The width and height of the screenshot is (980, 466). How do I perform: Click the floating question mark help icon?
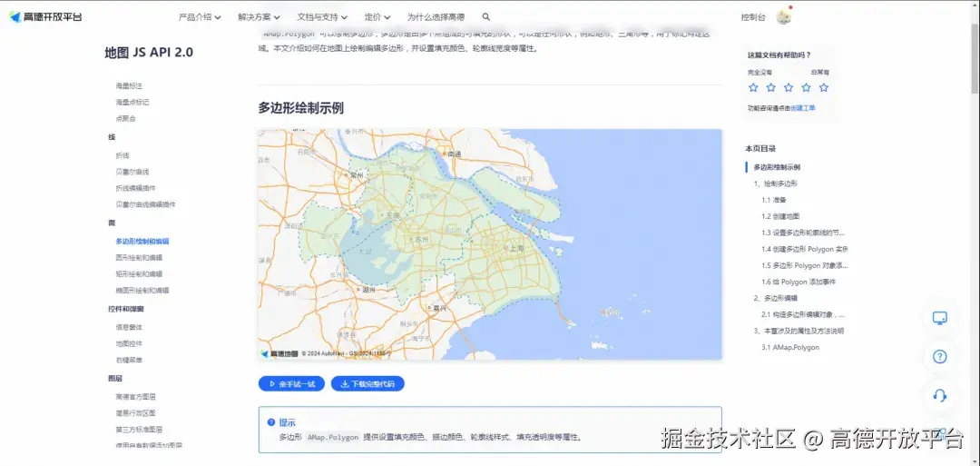click(939, 357)
